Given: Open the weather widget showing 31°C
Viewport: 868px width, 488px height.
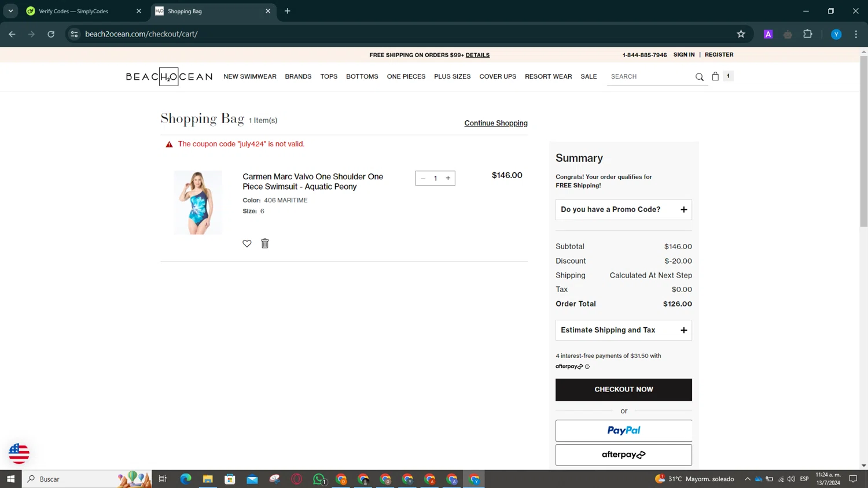Looking at the screenshot, I should coord(694,479).
